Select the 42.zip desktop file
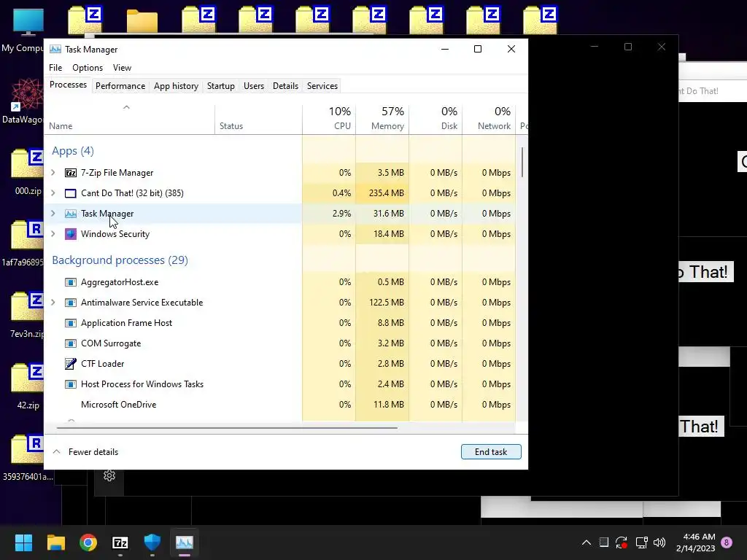This screenshot has height=560, width=747. coord(28,386)
